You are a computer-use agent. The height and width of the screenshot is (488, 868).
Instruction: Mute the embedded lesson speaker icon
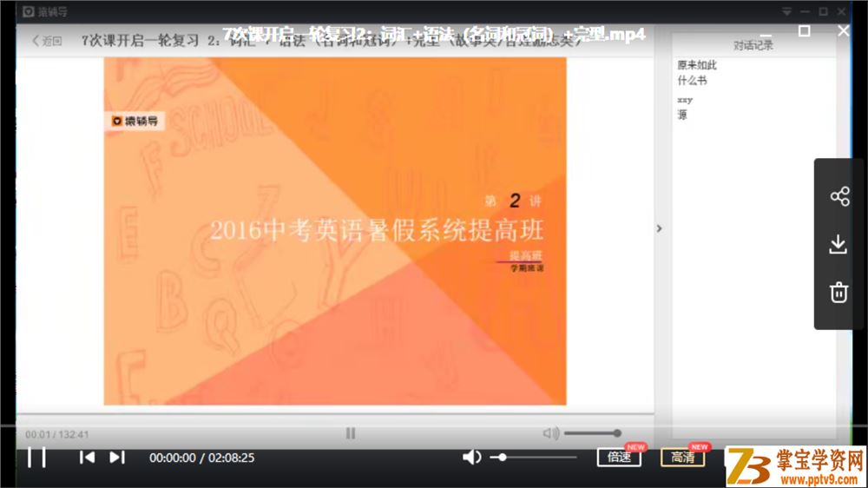click(551, 433)
